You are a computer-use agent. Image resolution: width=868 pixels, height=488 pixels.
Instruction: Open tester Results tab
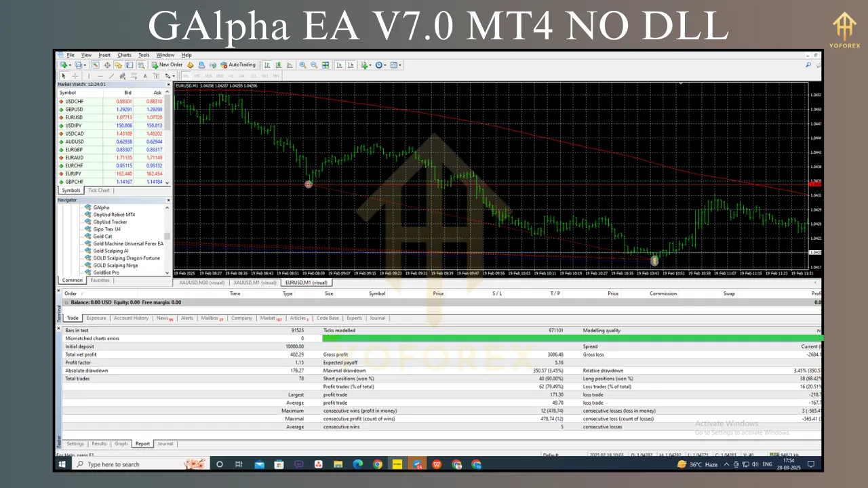(99, 444)
